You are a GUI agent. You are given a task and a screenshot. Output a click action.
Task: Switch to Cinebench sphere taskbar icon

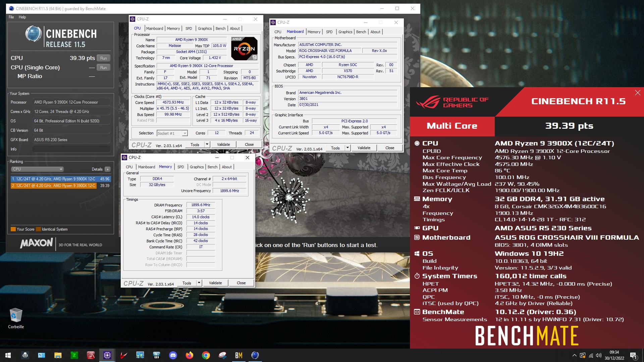255,355
